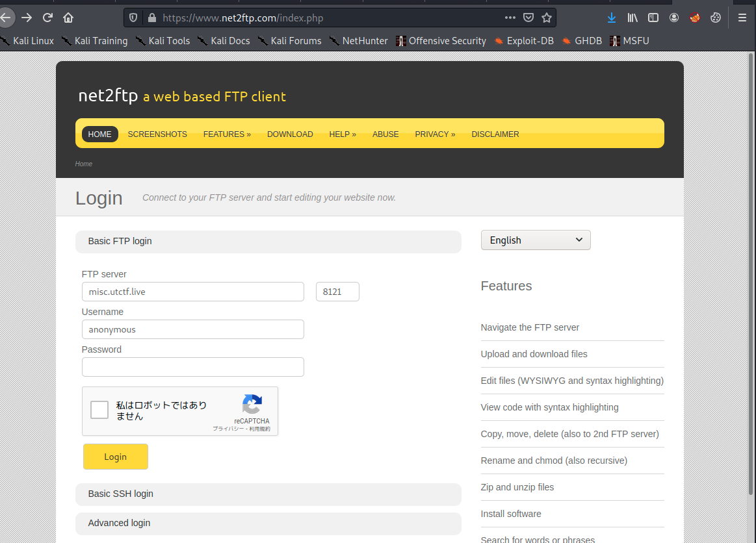Click 'Zip and unzip files' feature text
Image resolution: width=756 pixels, height=543 pixels.
click(517, 487)
